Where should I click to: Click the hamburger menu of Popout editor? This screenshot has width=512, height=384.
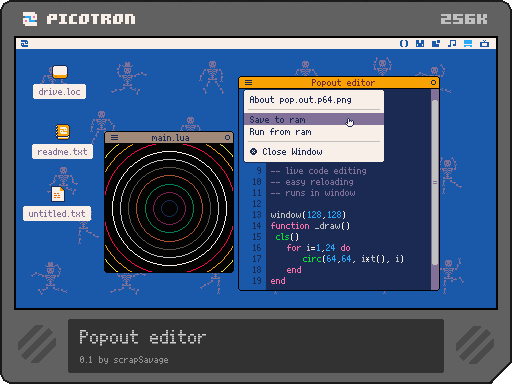click(249, 83)
